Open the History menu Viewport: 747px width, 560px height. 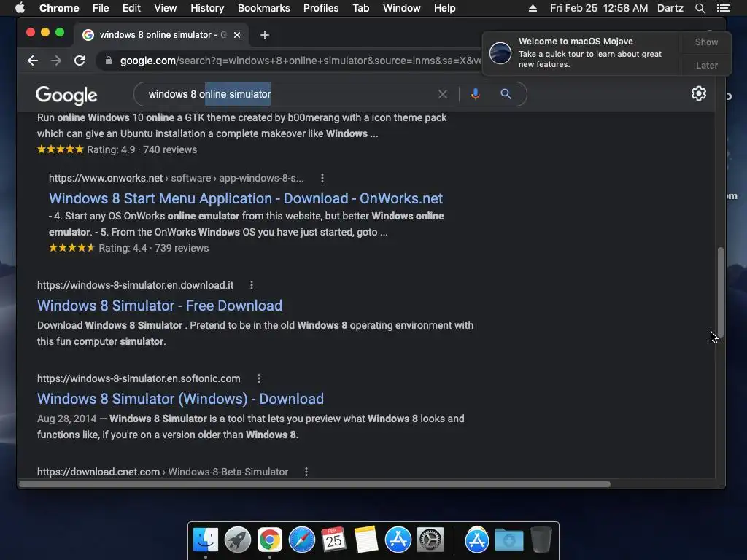pos(207,8)
